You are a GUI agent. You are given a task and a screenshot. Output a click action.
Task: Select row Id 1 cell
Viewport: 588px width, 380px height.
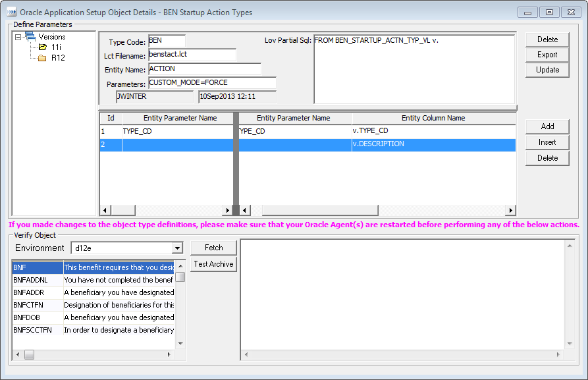click(111, 131)
